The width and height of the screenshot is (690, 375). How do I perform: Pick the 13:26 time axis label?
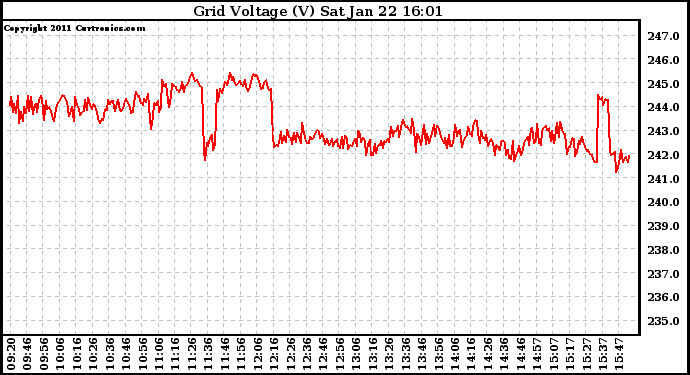tap(389, 354)
